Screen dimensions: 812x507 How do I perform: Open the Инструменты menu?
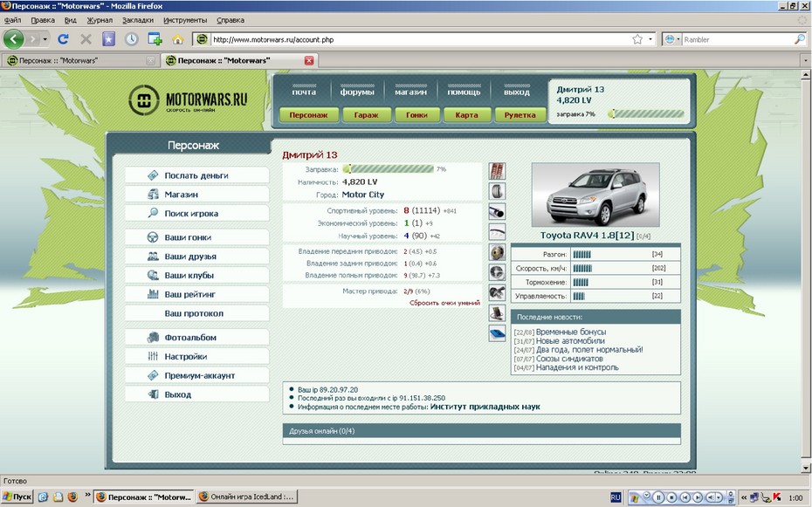[185, 20]
